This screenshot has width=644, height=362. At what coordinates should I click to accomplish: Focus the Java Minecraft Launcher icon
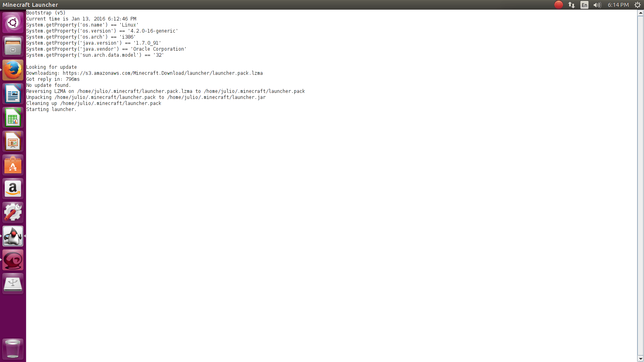pos(13,236)
